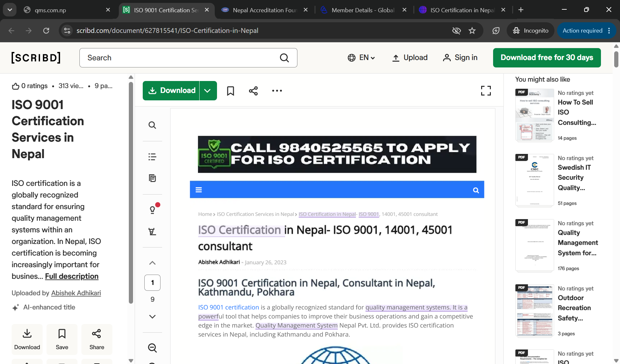Reload the page
This screenshot has width=620, height=364.
[x=46, y=31]
